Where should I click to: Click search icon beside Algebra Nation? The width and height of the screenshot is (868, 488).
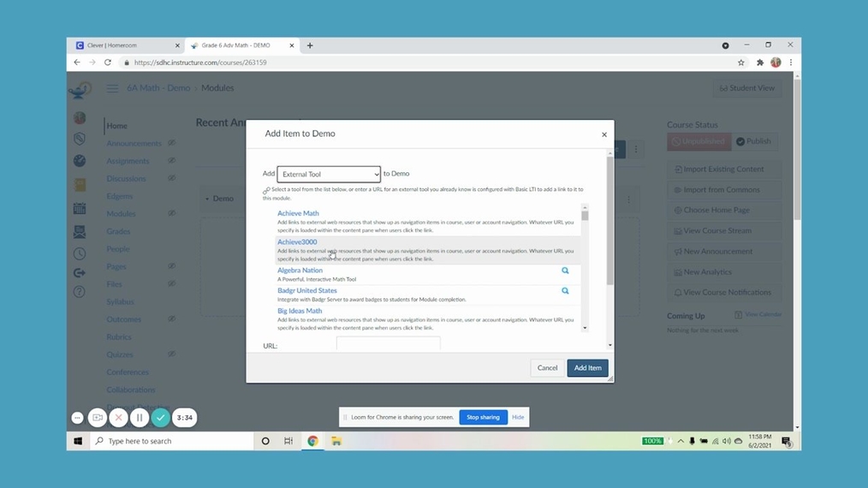(x=565, y=271)
